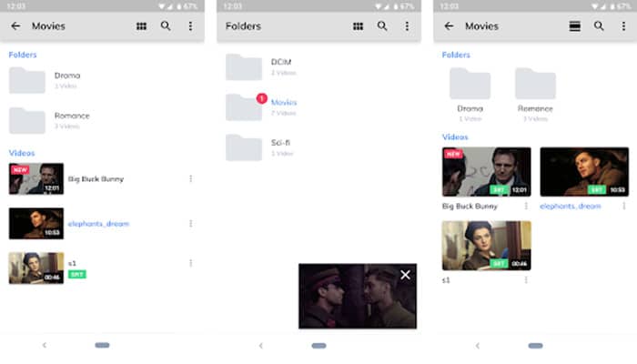Go back from the right Movies grid screen
This screenshot has width=637, height=364.
449,26
